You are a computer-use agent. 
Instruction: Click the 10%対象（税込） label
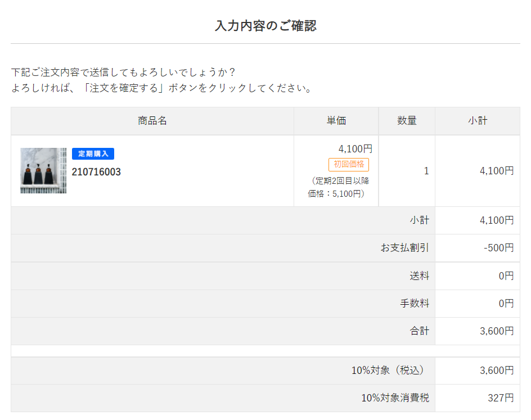tap(390, 371)
